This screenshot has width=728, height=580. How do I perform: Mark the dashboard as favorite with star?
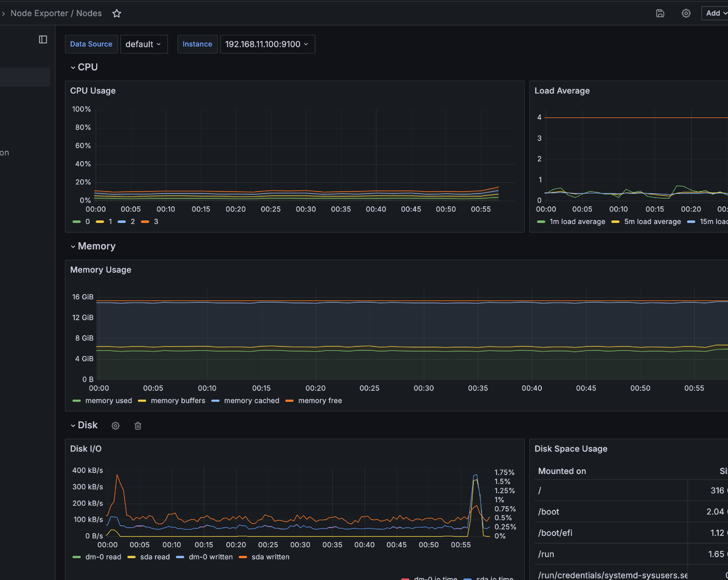tap(117, 14)
